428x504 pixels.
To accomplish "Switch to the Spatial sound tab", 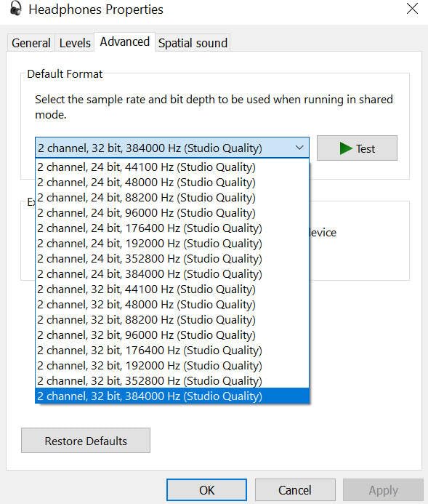I will pyautogui.click(x=193, y=43).
